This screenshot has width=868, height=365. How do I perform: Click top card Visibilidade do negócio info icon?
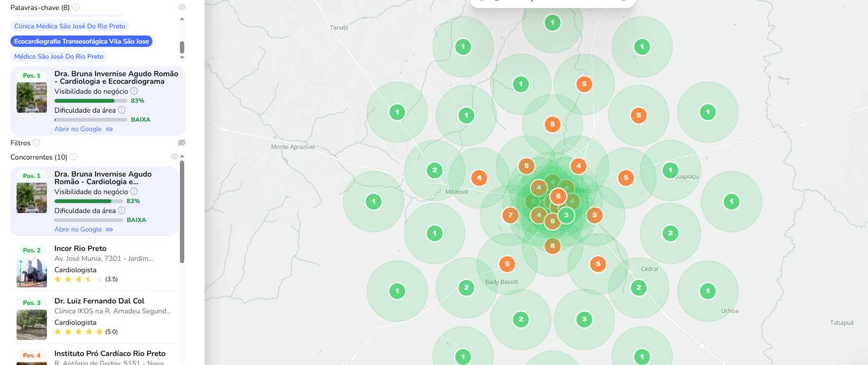pyautogui.click(x=134, y=91)
